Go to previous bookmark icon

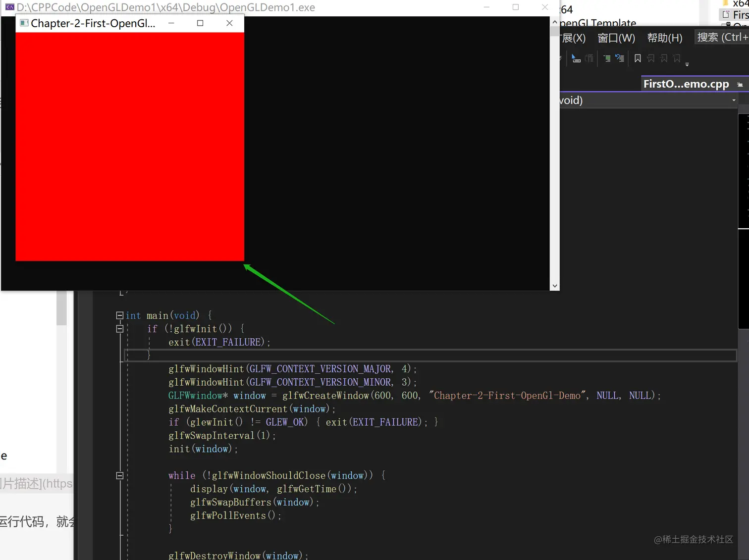(x=651, y=58)
